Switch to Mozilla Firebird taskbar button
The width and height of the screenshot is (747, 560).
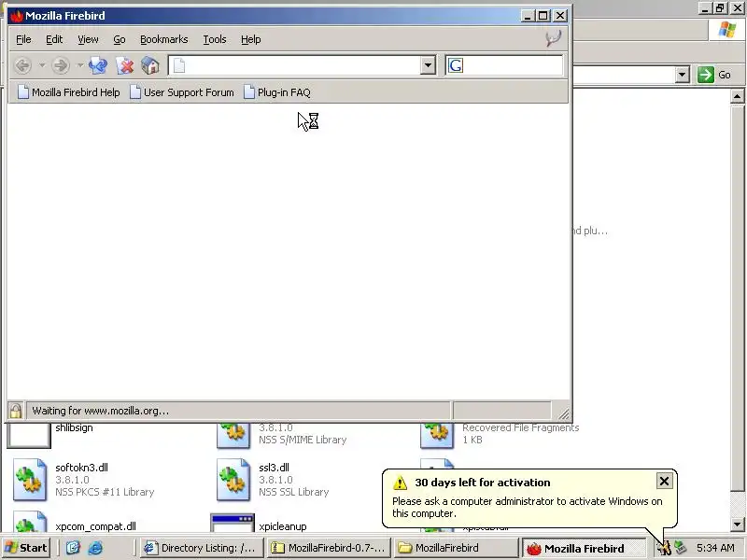pyautogui.click(x=585, y=548)
